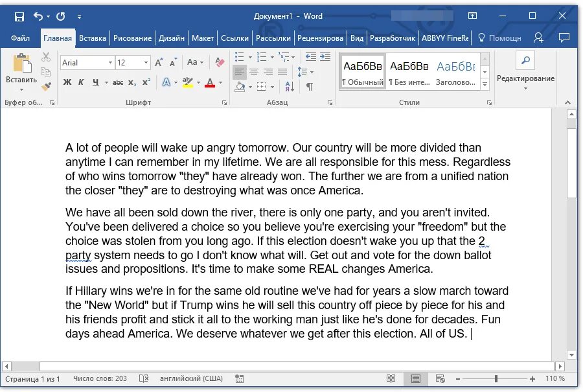Clear all formatting with eraser icon
The image size is (583, 392).
pos(220,62)
